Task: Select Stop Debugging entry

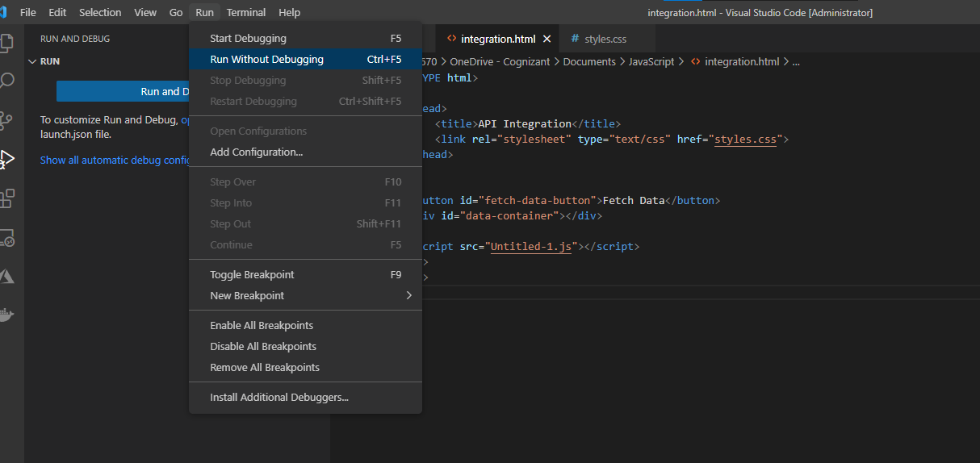Action: click(x=305, y=80)
